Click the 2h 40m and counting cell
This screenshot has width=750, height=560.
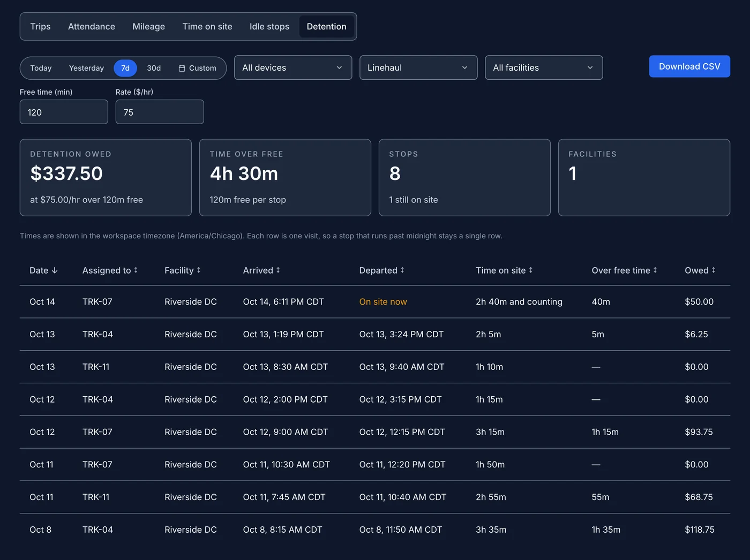click(519, 302)
